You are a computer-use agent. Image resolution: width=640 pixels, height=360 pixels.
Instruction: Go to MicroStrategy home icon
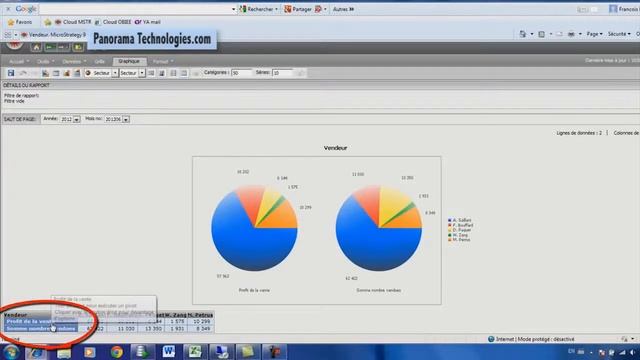[36, 48]
